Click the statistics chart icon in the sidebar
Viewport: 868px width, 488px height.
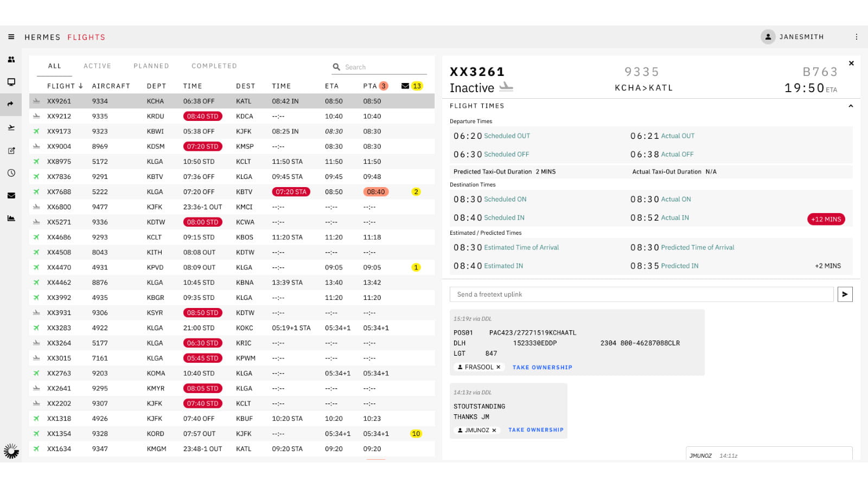click(x=11, y=218)
